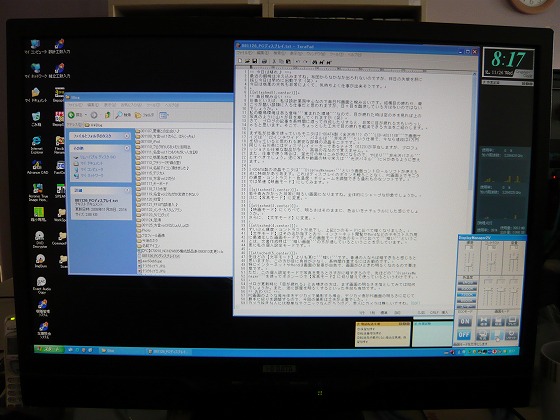Viewport: 560px width, 420px height.
Task: Select Acronis True Image Home icon
Action: [38, 192]
